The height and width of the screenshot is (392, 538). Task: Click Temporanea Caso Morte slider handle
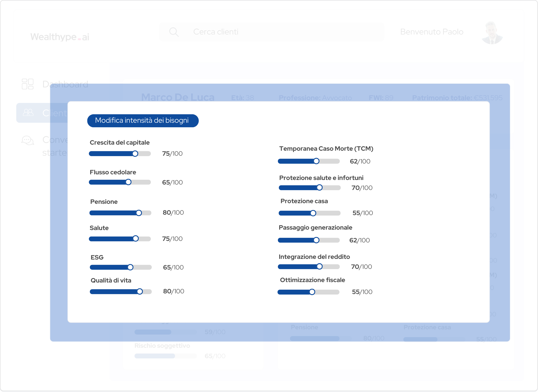[316, 161]
